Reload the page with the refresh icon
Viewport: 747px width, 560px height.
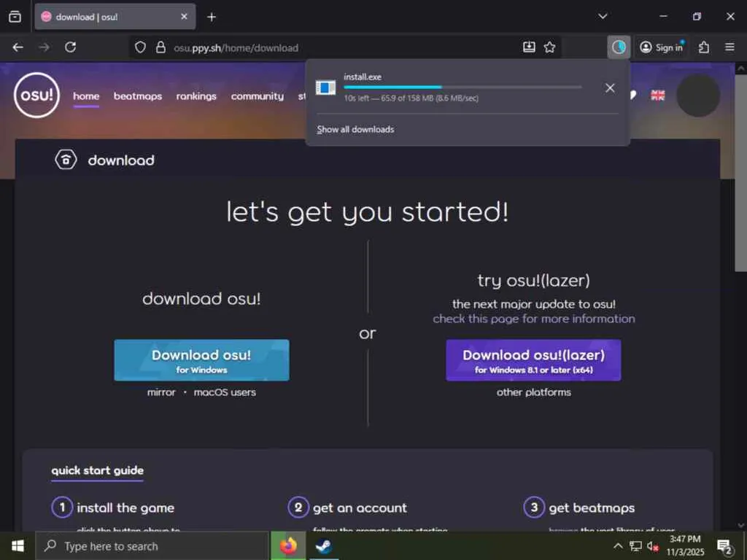(x=71, y=47)
